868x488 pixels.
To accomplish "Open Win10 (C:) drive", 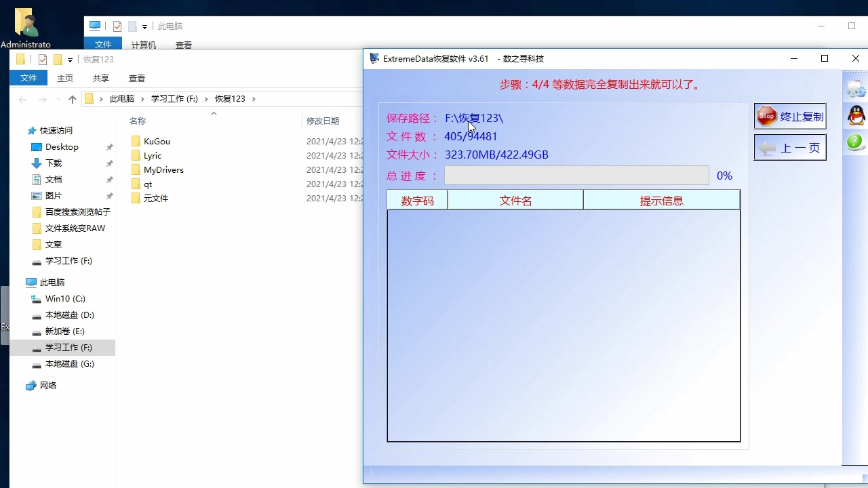I will pyautogui.click(x=65, y=299).
